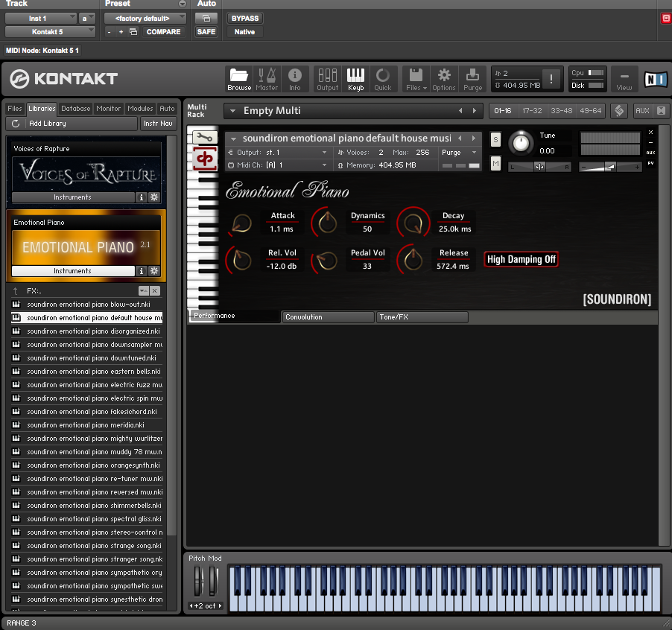Image resolution: width=672 pixels, height=630 pixels.
Task: Click the Purge toolbar icon
Action: tap(473, 80)
